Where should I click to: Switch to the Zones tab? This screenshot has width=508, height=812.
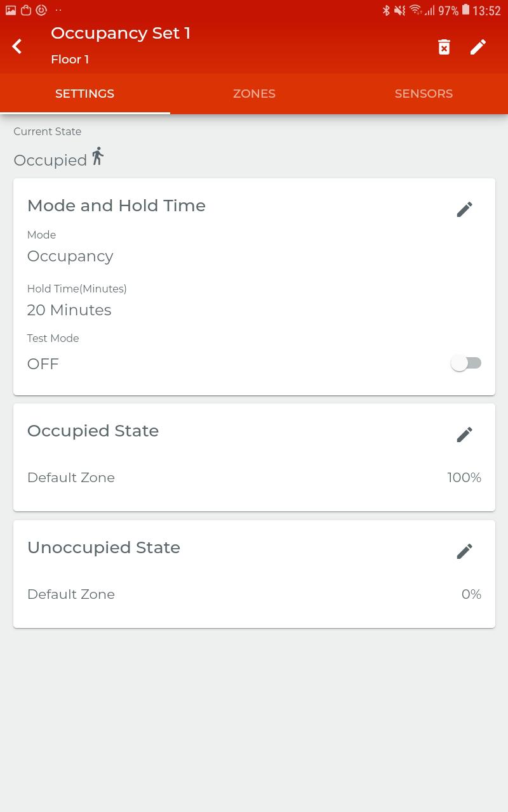coord(254,94)
